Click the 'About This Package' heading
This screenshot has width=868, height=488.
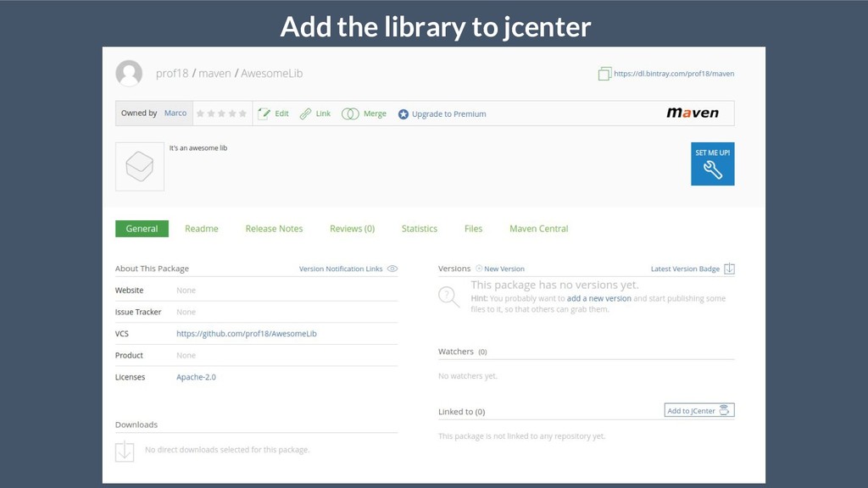pos(152,269)
